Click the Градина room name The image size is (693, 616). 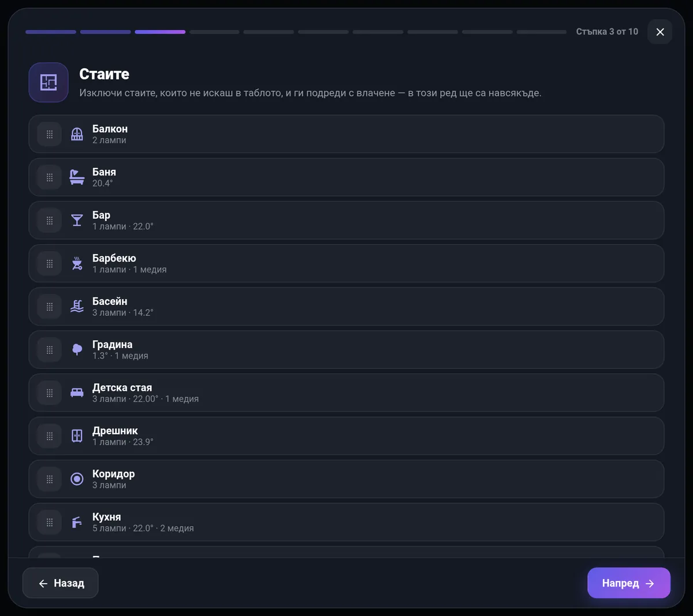tap(113, 345)
